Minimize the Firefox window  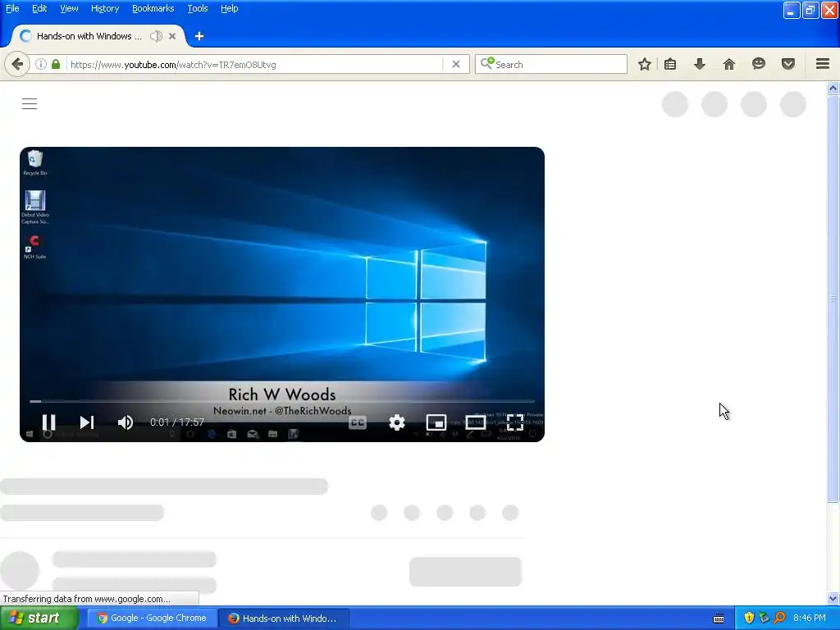coord(792,10)
